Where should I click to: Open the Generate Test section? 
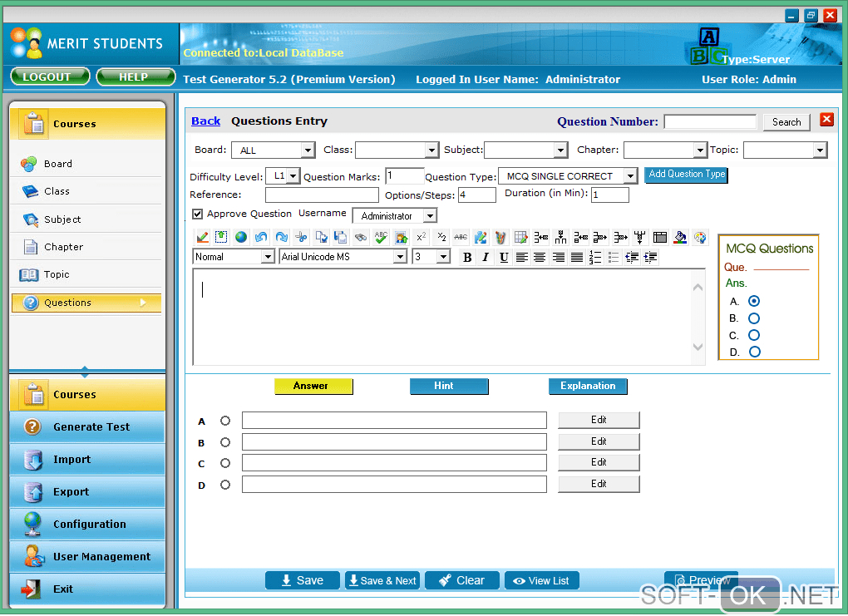87,427
